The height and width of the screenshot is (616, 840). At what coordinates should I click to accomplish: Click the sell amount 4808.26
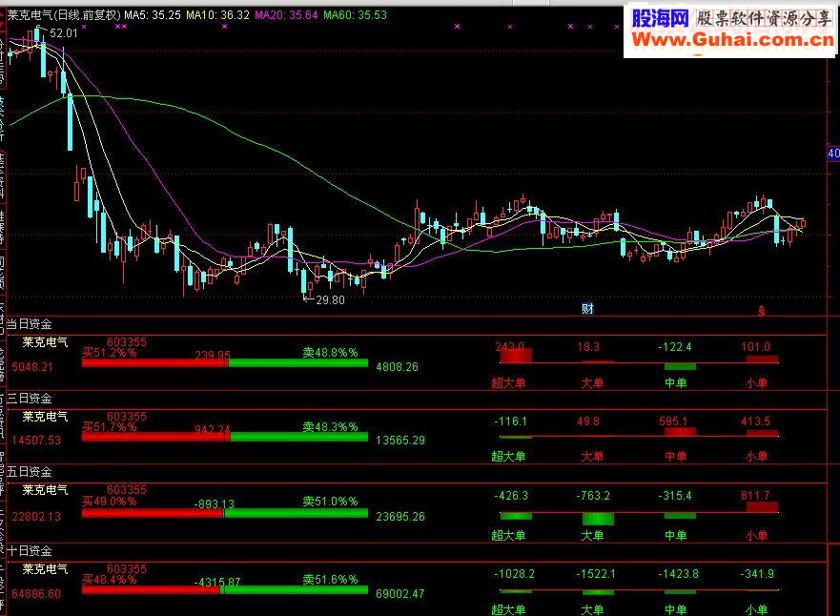tap(397, 367)
